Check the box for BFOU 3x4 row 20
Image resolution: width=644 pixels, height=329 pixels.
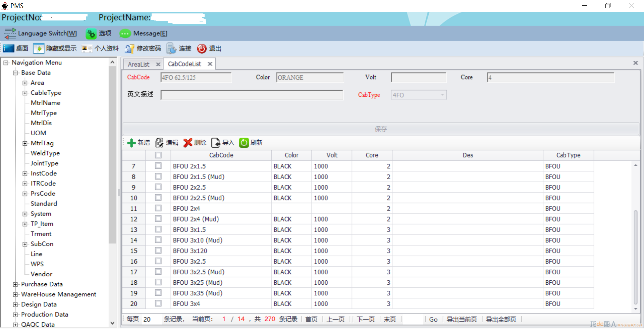pos(158,303)
